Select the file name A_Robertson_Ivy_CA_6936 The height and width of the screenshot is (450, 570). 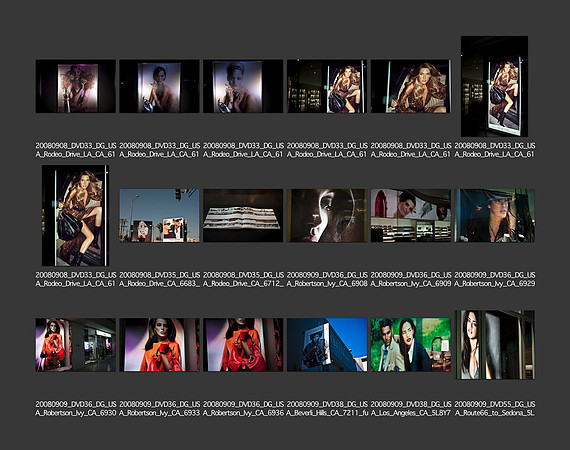click(244, 413)
